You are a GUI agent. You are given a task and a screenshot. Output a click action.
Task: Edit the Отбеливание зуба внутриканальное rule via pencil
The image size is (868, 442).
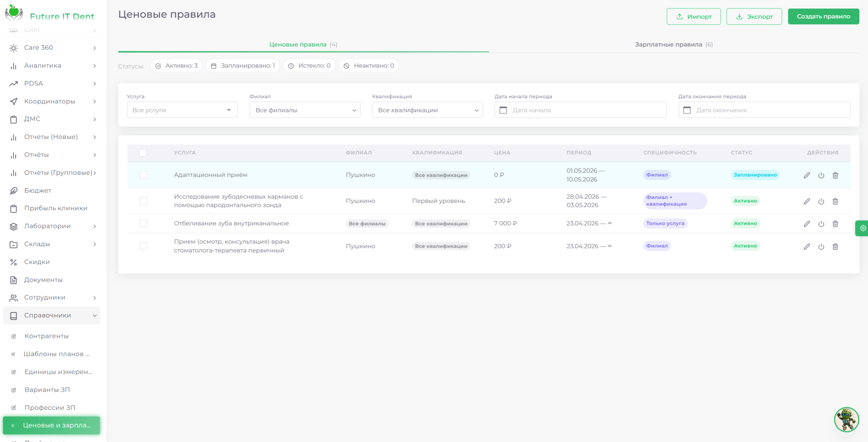[x=807, y=223]
